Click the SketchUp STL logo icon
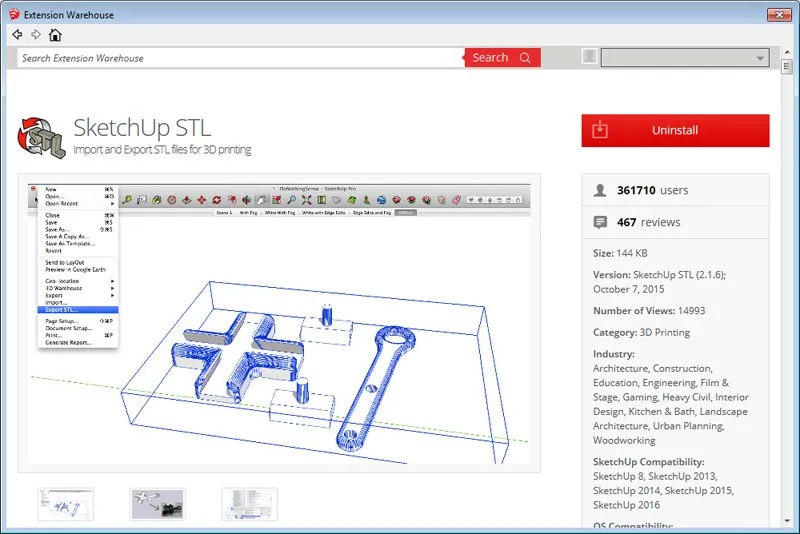 point(41,138)
